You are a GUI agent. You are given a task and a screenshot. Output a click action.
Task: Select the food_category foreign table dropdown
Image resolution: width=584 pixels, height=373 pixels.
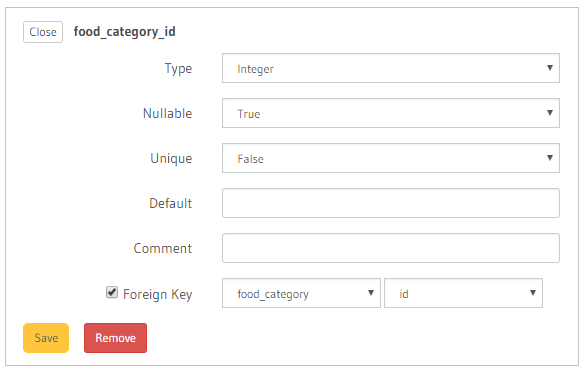[301, 293]
